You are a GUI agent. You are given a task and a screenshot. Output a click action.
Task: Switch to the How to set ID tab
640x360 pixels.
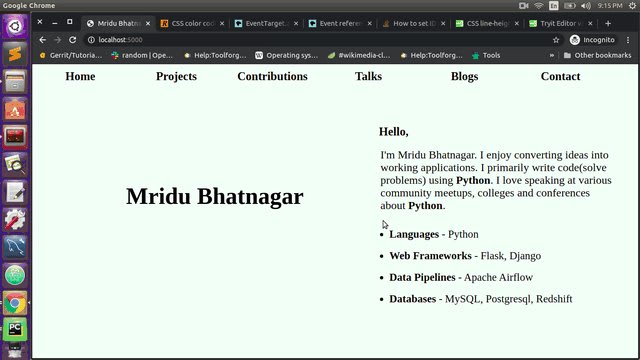pos(414,23)
